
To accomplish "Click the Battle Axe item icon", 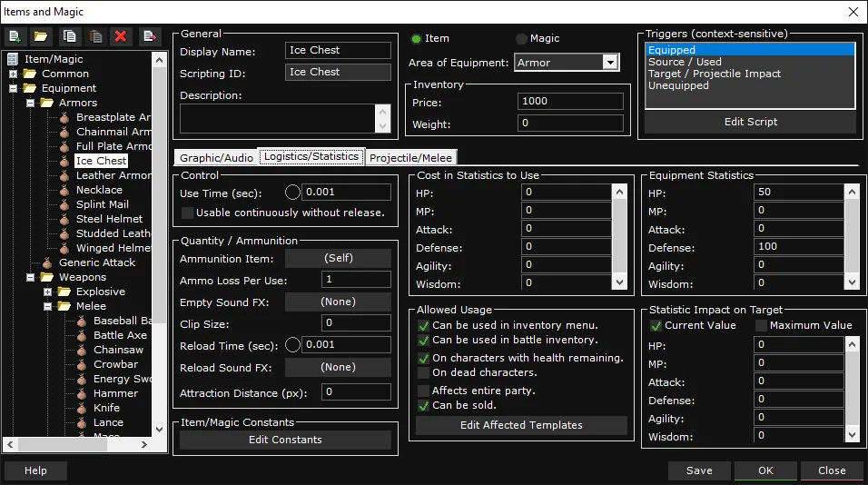I will pos(82,335).
